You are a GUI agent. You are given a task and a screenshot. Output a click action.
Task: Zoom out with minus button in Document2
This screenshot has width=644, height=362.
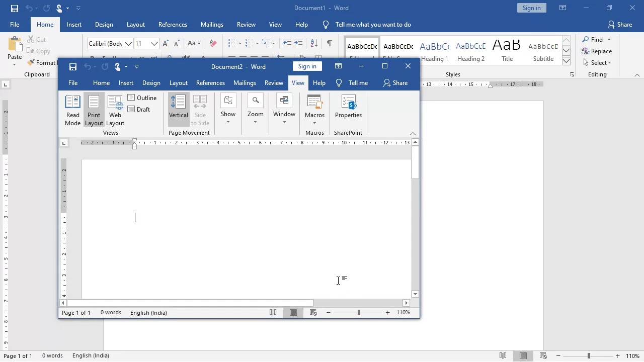[x=328, y=313]
